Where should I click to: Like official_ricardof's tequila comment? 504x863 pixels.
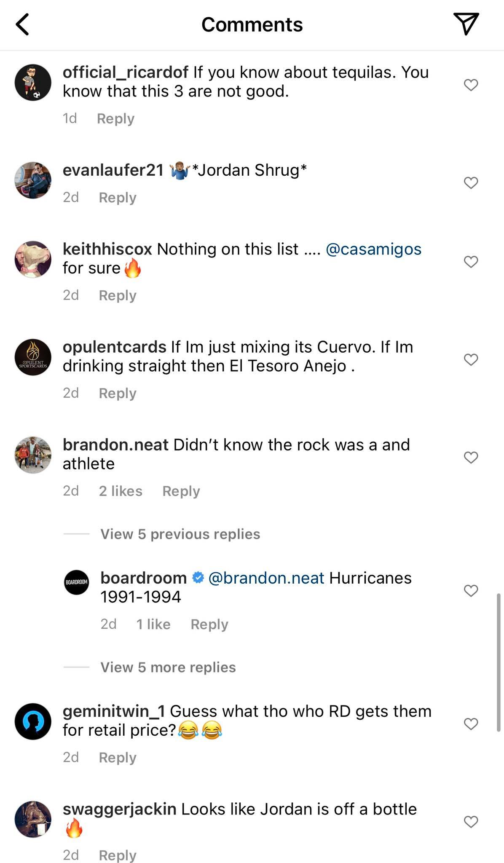pos(471,85)
